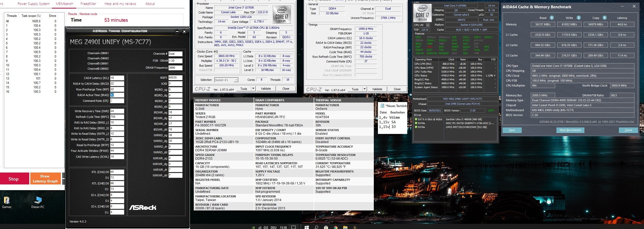Click the Read info icon in AIDA64
This screenshot has height=229, width=644.
(x=552, y=18)
